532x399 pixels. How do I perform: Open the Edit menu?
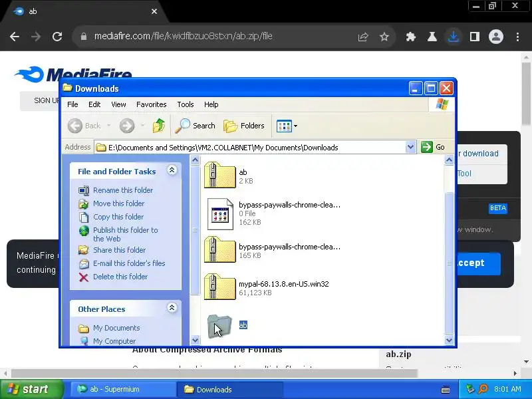point(94,104)
